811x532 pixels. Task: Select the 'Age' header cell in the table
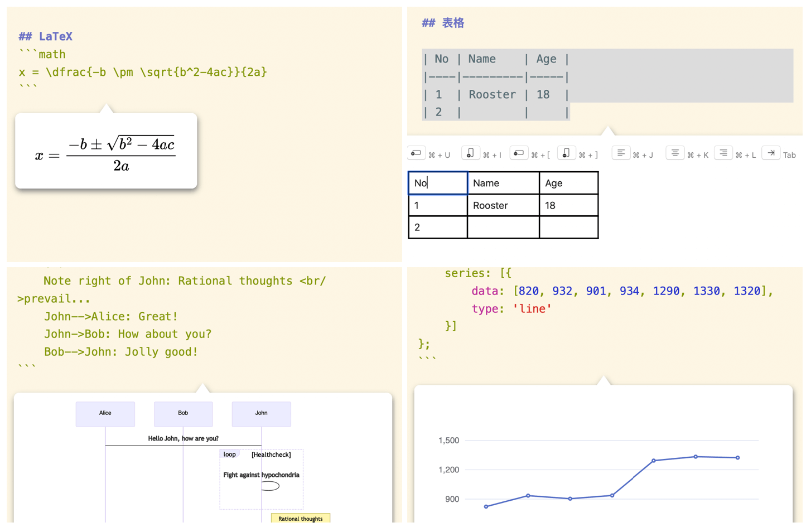568,183
